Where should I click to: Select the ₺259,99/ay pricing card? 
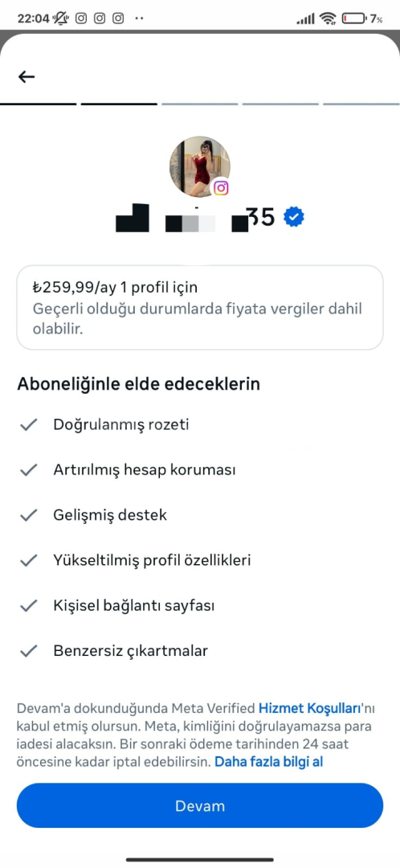[x=200, y=307]
